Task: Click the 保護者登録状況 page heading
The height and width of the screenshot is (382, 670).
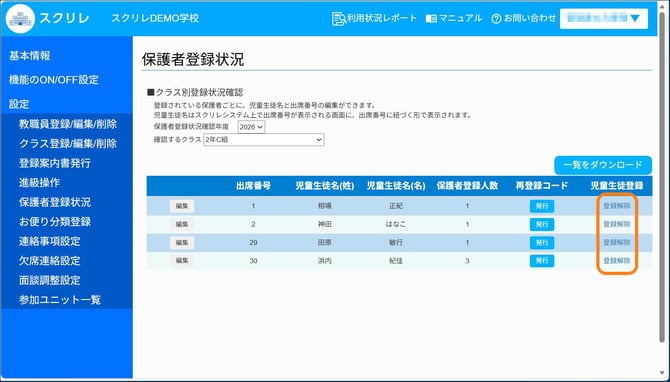Action: point(193,60)
